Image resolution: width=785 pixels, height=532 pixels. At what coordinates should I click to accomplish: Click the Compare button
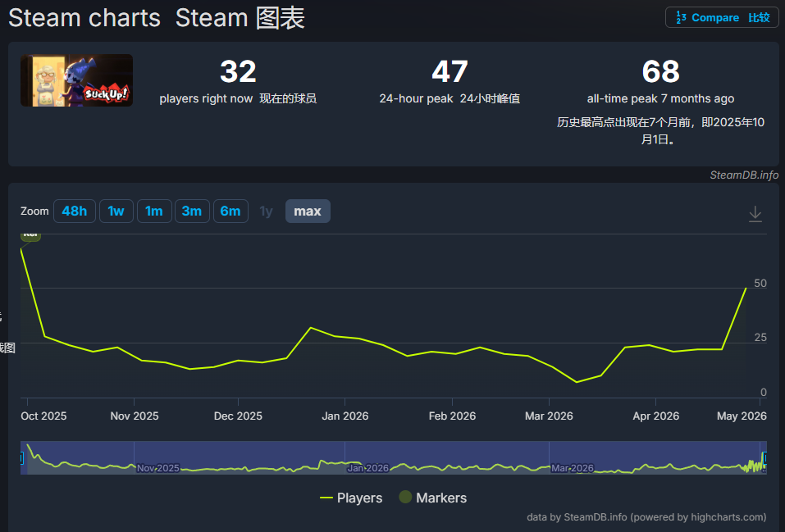point(722,17)
